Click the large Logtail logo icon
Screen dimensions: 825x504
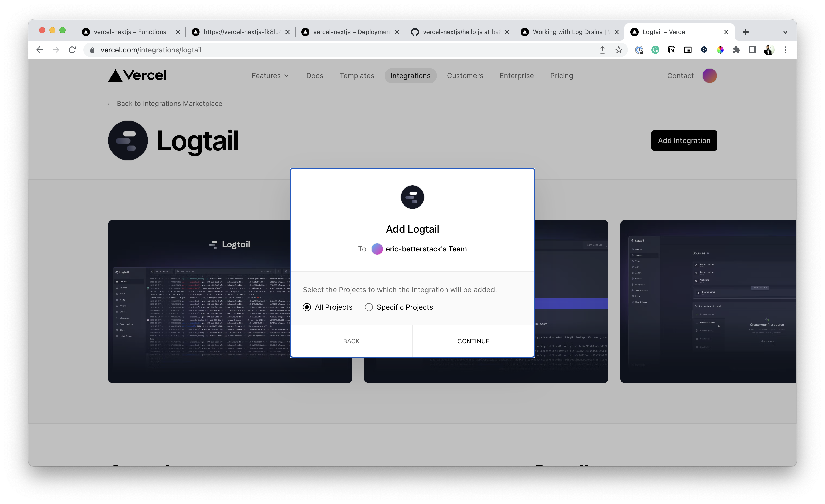128,140
